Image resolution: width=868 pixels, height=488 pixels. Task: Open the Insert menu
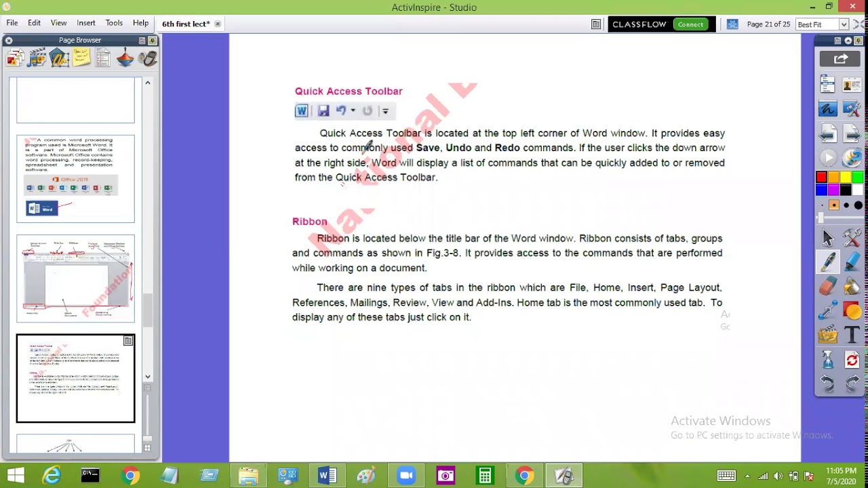click(86, 23)
